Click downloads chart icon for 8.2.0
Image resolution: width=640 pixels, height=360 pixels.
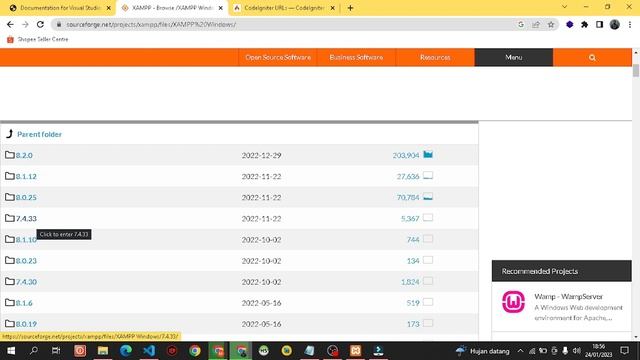point(428,154)
